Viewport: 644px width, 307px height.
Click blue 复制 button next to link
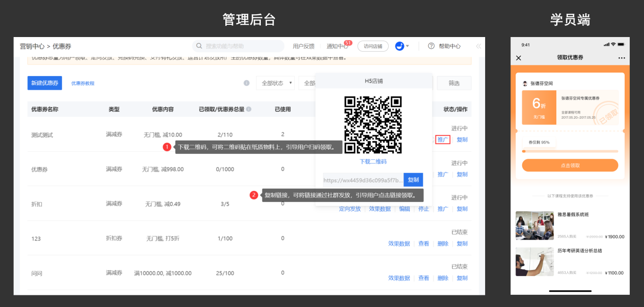click(x=413, y=180)
